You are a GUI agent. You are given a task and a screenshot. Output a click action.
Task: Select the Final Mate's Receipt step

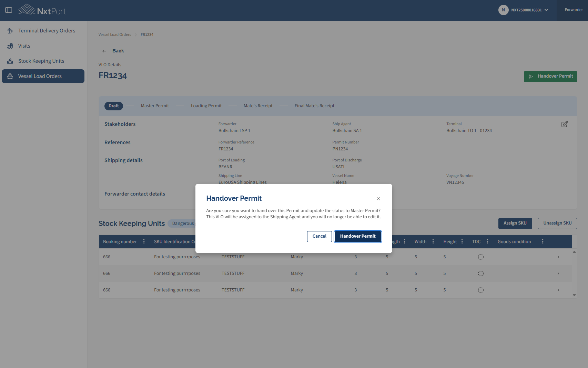coord(314,106)
